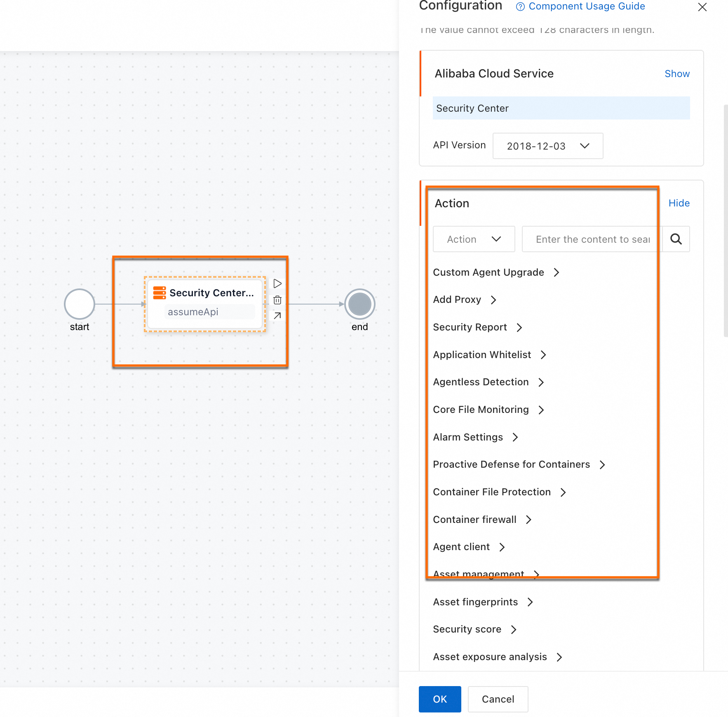Click the help icon beside Component Usage Guide
The height and width of the screenshot is (717, 728).
pos(520,7)
